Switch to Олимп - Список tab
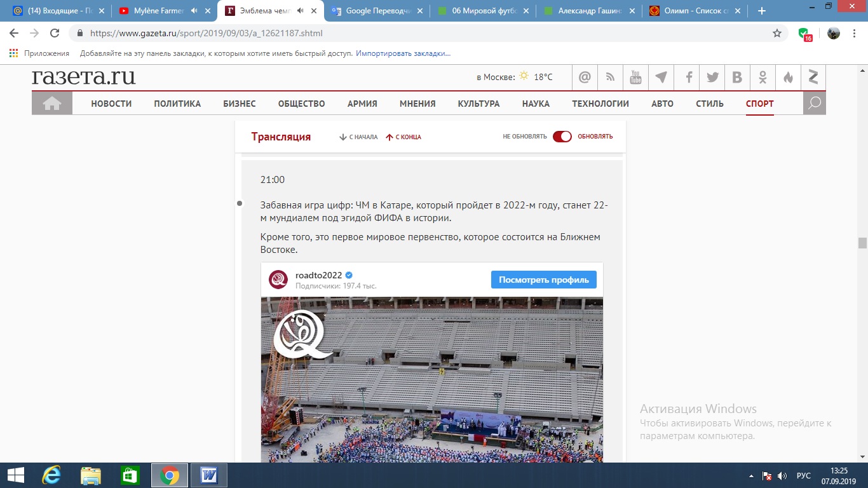The image size is (868, 488). pyautogui.click(x=695, y=11)
